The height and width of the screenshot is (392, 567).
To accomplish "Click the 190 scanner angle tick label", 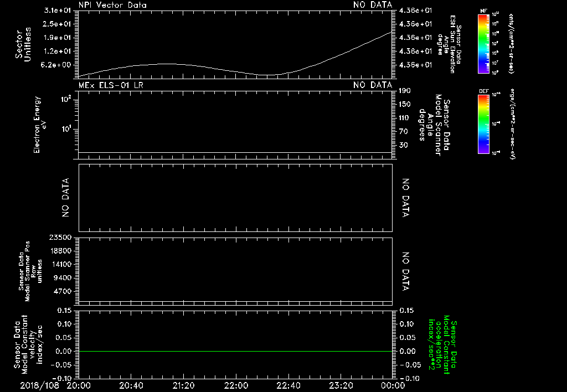I will [x=405, y=91].
